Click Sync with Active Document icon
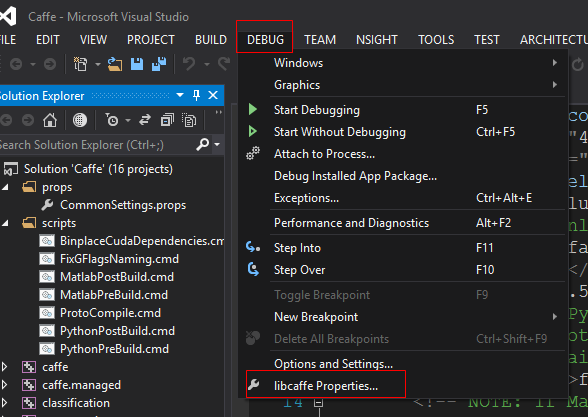 click(x=145, y=120)
